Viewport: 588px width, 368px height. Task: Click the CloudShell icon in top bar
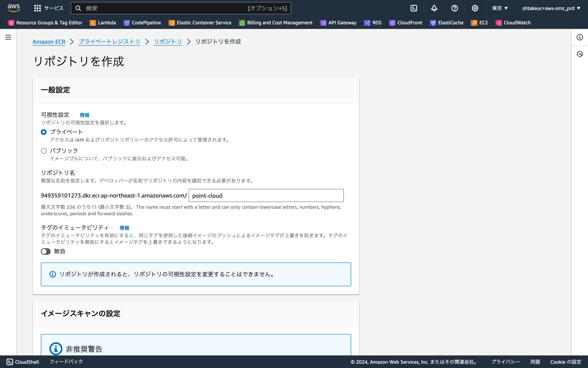(414, 8)
